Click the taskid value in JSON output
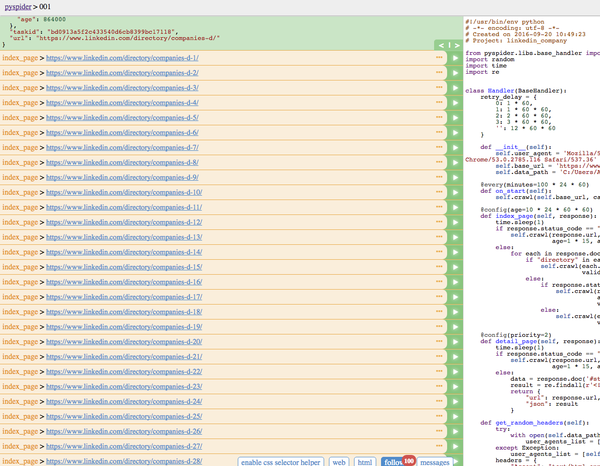 (110, 32)
